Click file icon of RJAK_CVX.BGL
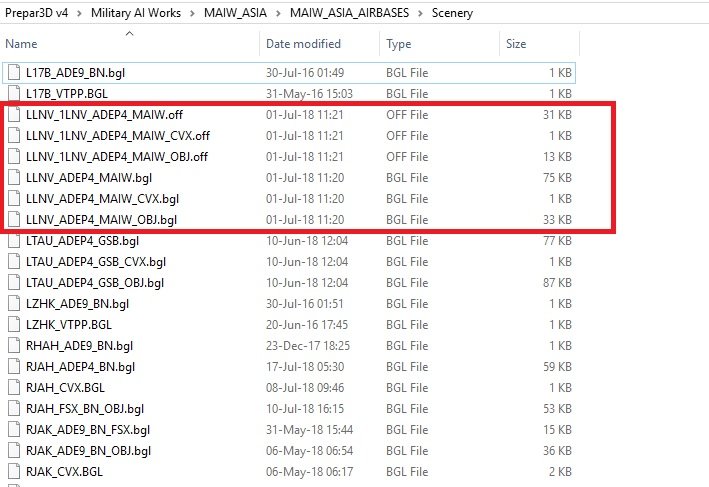Image resolution: width=709 pixels, height=487 pixels. (13, 471)
